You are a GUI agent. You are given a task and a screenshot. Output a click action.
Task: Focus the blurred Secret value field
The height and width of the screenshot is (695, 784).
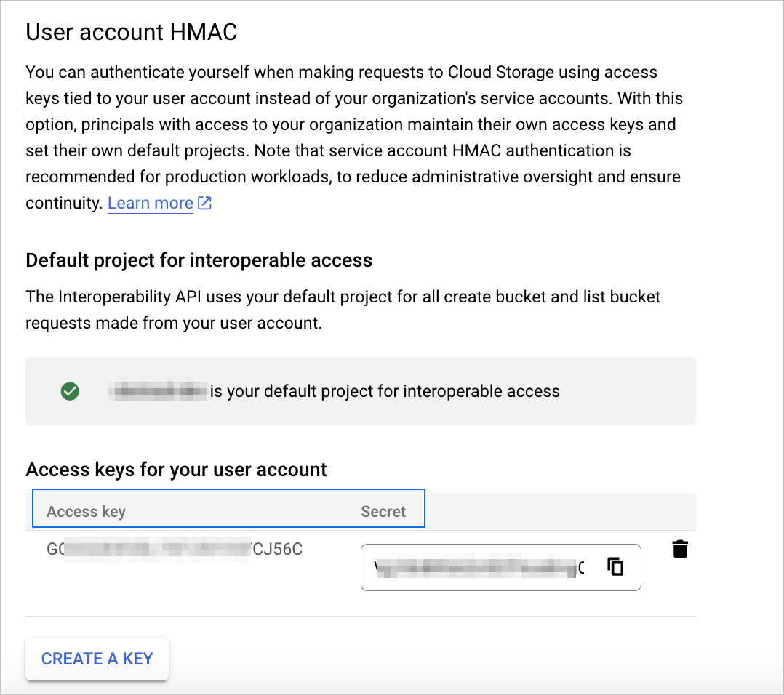(480, 568)
